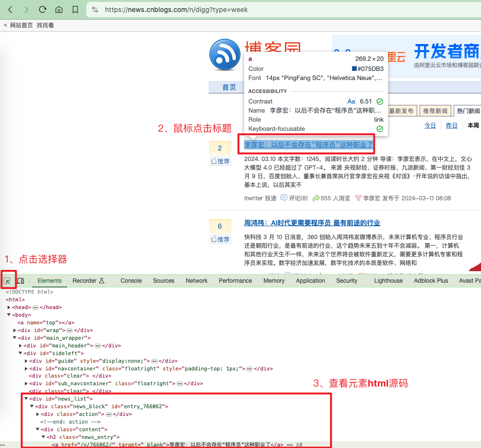
Task: Select the <!DOCTYPE html> line
Action: click(29, 292)
